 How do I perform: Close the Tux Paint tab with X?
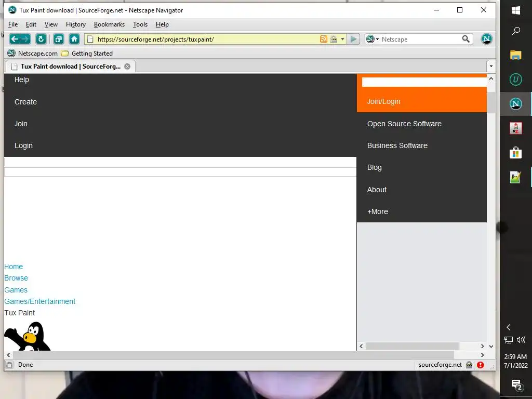pos(127,66)
